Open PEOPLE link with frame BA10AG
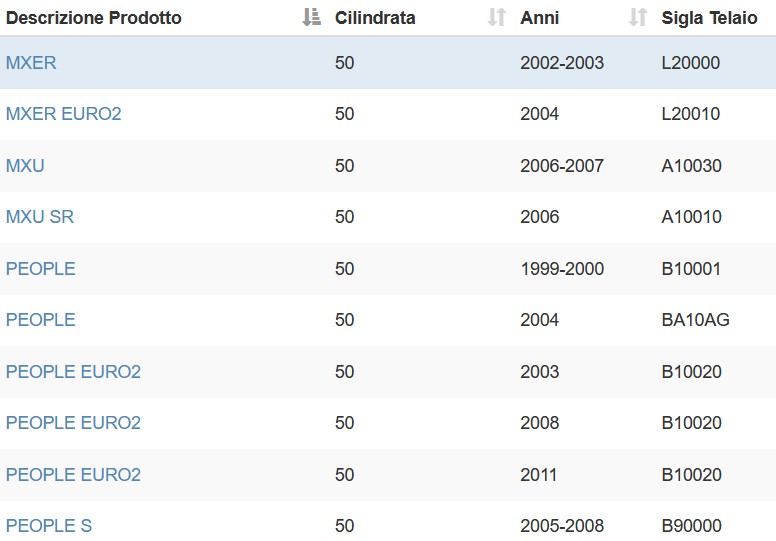This screenshot has height=541, width=776. [41, 320]
